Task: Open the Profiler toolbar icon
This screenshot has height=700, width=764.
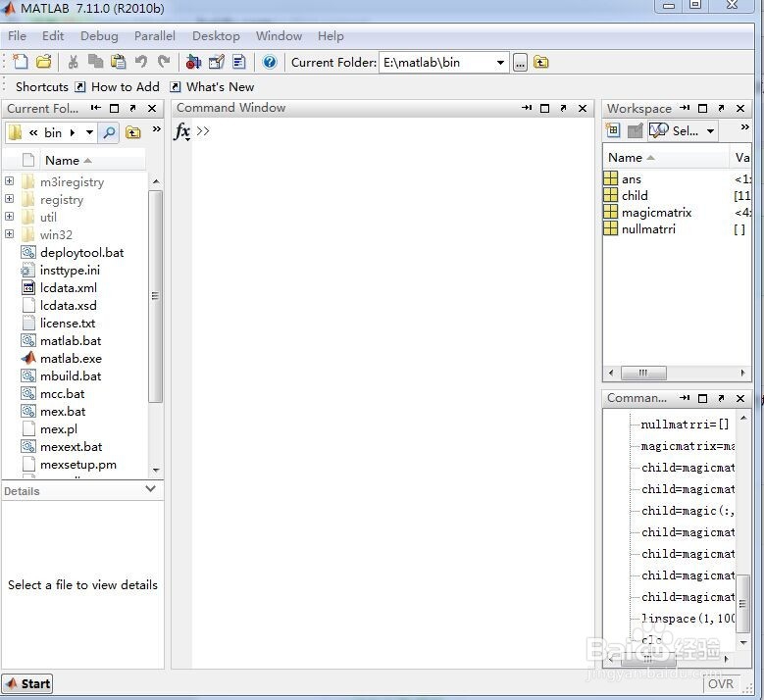Action: [238, 62]
